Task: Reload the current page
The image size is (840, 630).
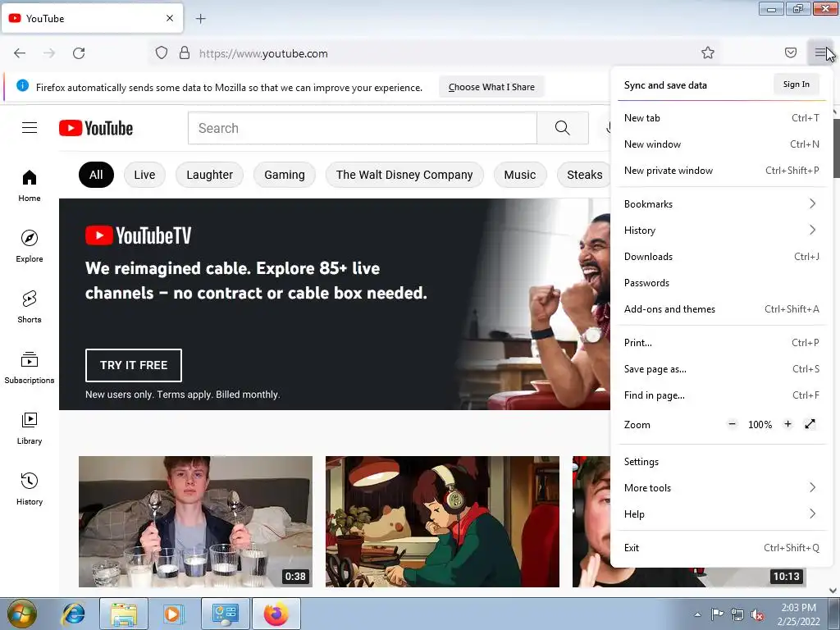Action: [79, 53]
